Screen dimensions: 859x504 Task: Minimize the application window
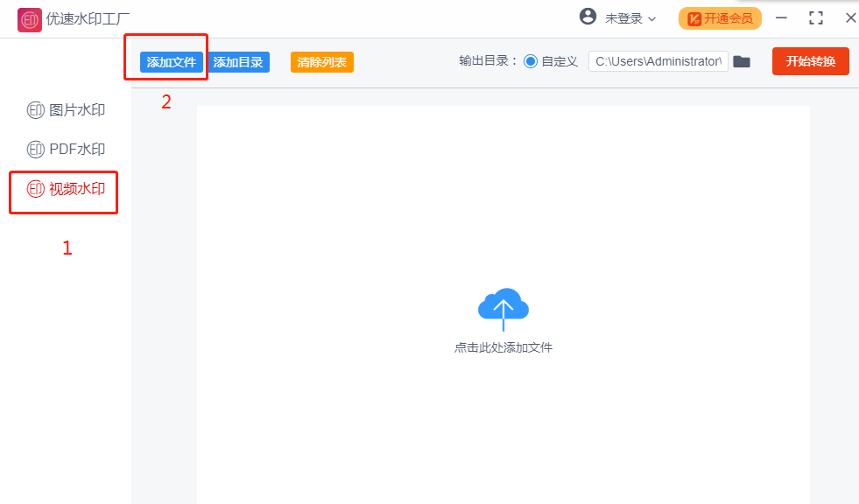(781, 18)
